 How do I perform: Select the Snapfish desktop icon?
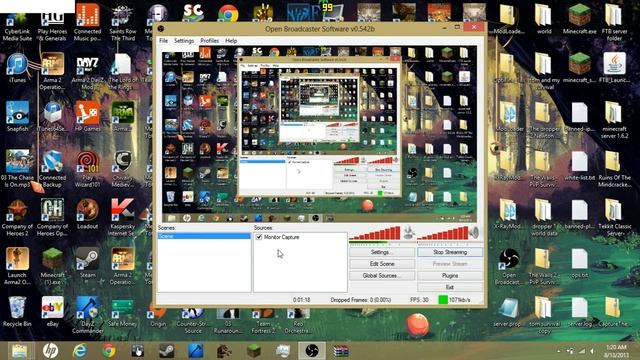(17, 116)
